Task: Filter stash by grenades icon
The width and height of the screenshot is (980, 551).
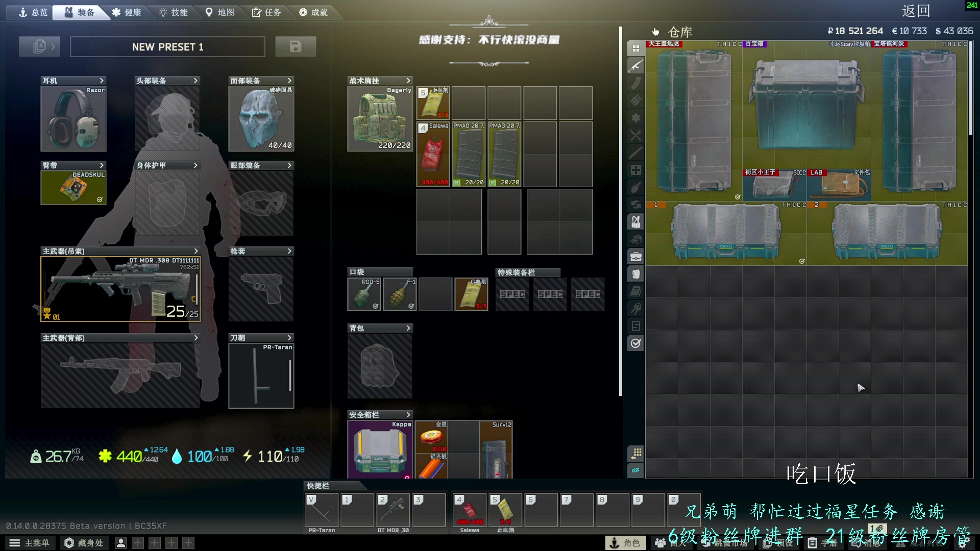Action: click(x=635, y=187)
